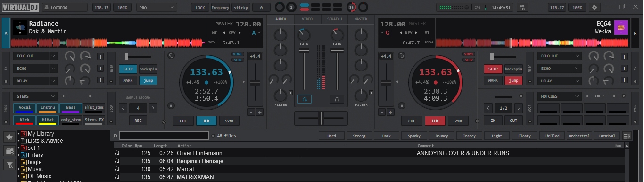Switch to the VIDEO mixer tab
The width and height of the screenshot is (644, 182).
307,19
